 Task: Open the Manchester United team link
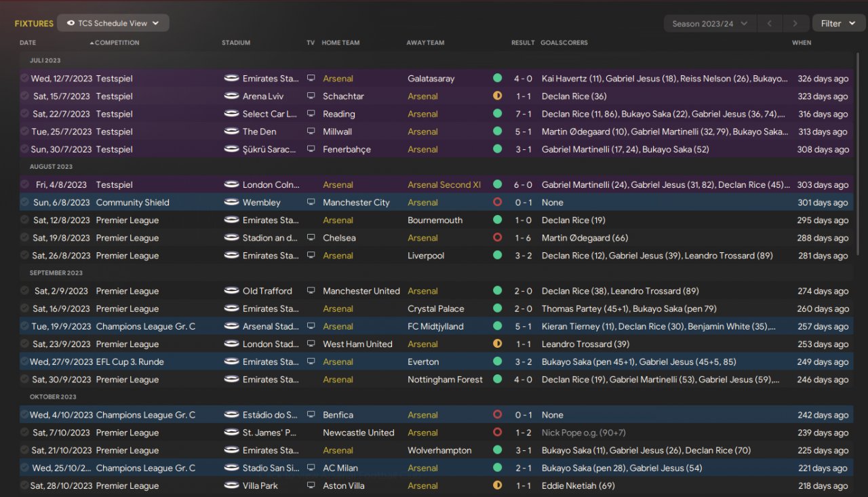coord(361,291)
